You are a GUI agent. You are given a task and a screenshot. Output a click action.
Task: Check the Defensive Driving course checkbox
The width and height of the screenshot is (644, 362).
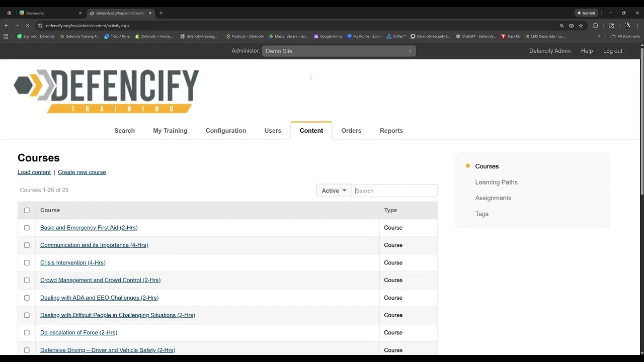[27, 350]
